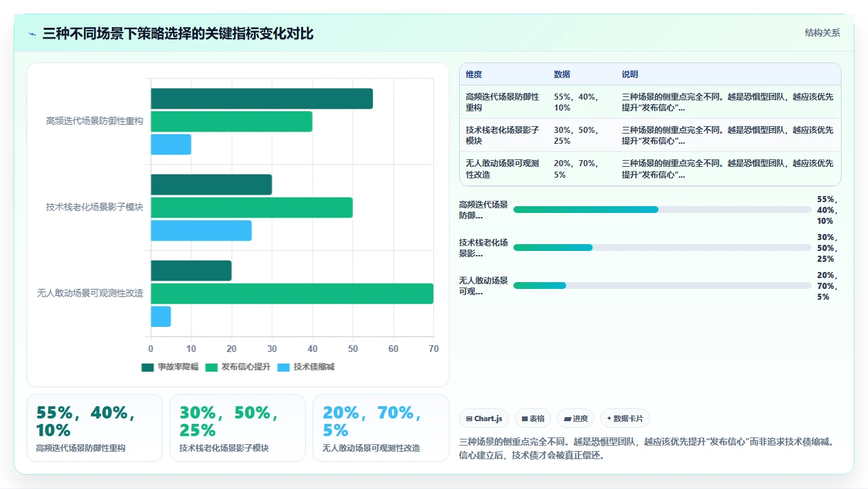Toggle the 事故率降幅 legend entry

click(170, 367)
